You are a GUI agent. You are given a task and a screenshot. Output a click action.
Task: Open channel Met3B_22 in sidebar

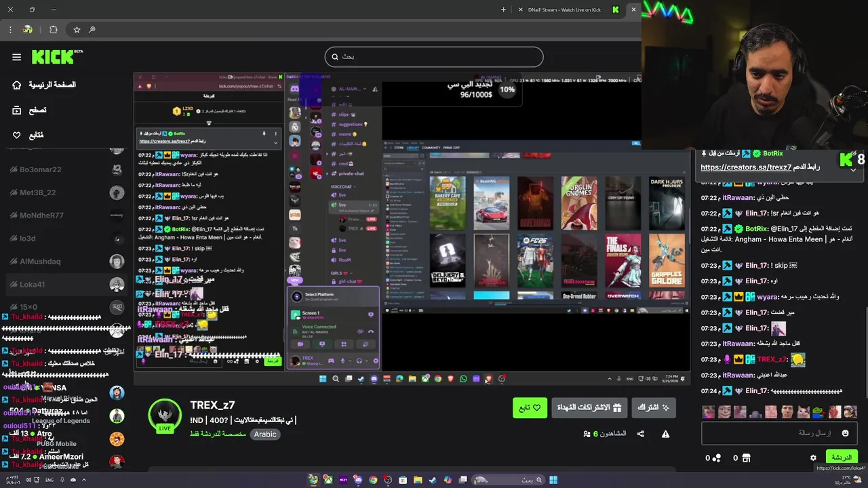coord(65,192)
